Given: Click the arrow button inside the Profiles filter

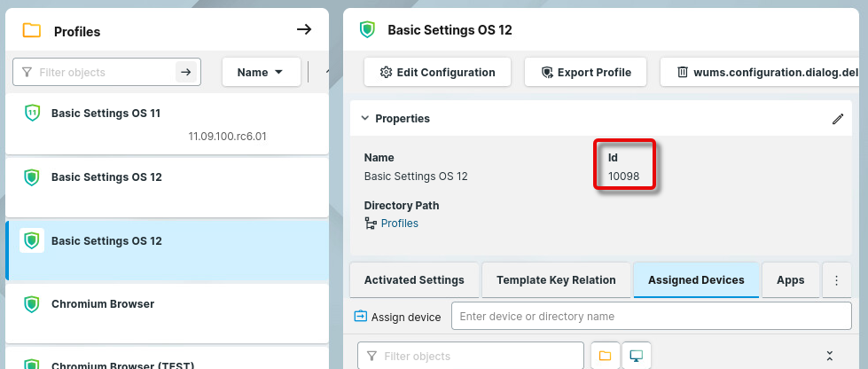Looking at the screenshot, I should tap(185, 73).
